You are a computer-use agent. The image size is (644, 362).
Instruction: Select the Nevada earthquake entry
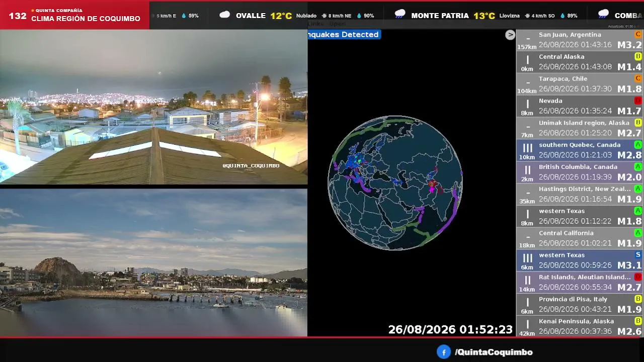pyautogui.click(x=580, y=106)
